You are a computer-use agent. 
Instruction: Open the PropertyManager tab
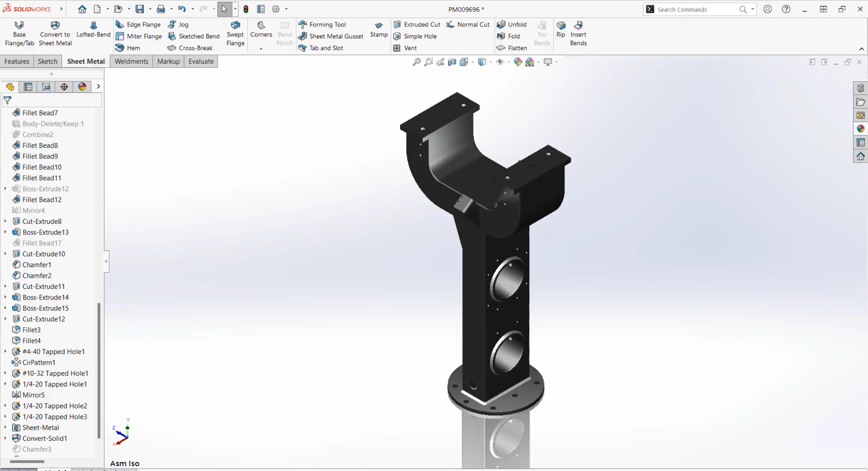coord(28,87)
